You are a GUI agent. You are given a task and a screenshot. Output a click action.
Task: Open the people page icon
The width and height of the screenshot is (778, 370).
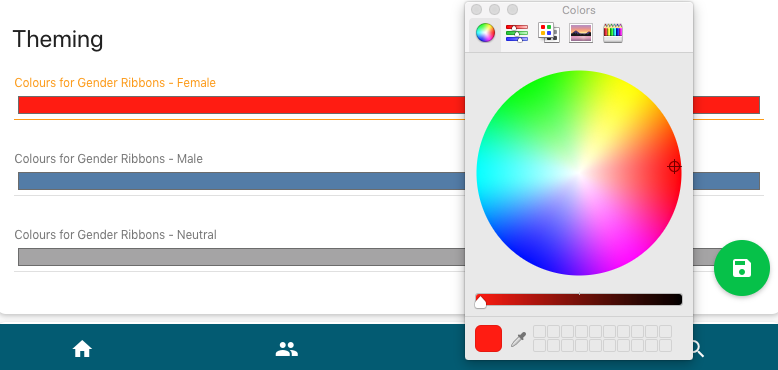point(286,349)
